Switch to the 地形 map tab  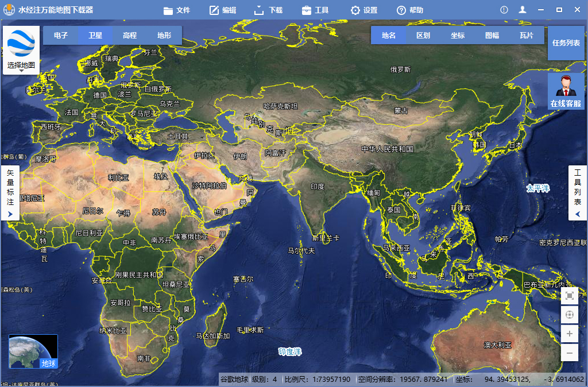164,35
